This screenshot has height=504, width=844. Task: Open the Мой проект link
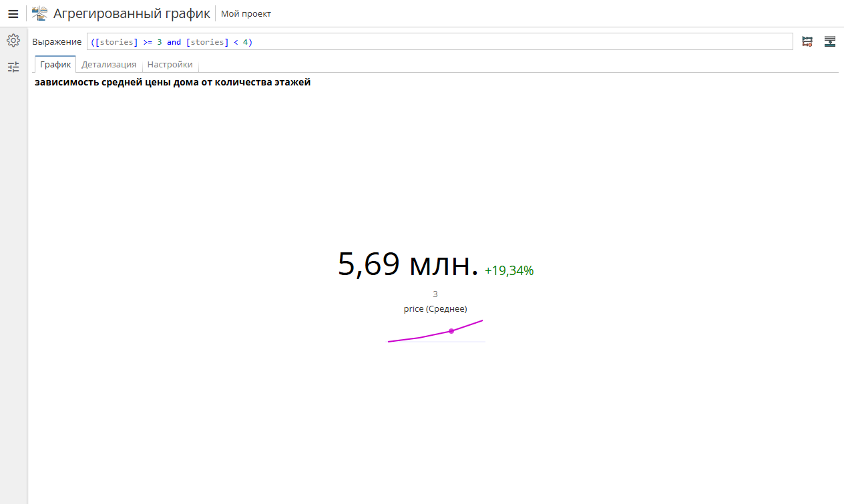(246, 13)
